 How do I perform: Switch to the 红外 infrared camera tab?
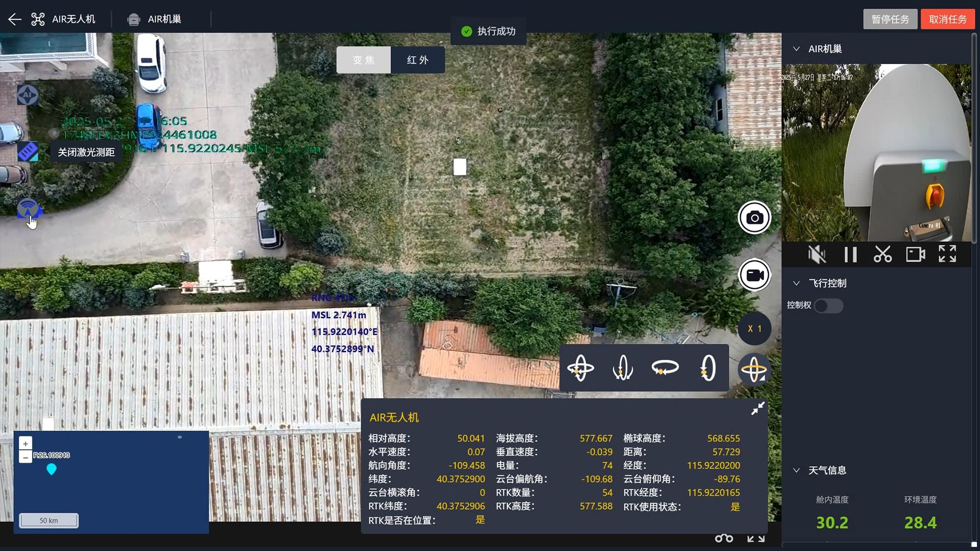[x=418, y=60]
